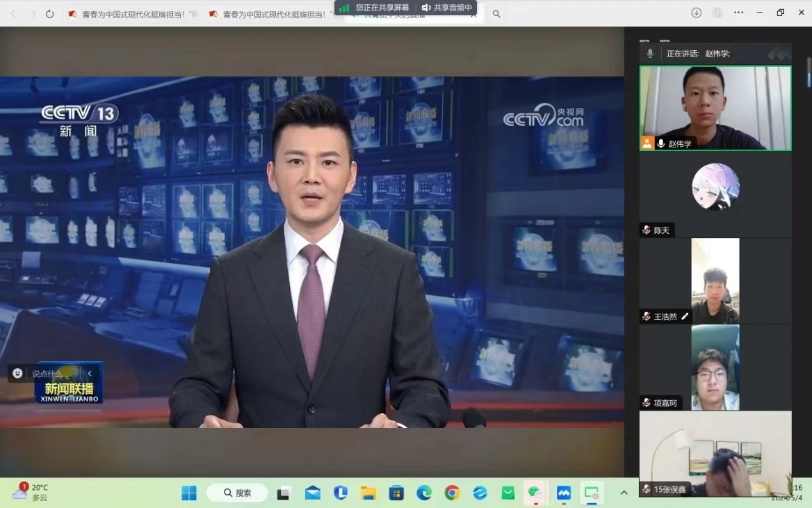The image size is (812, 508).
Task: Click the taskbar 搜索 search box
Action: pos(237,493)
